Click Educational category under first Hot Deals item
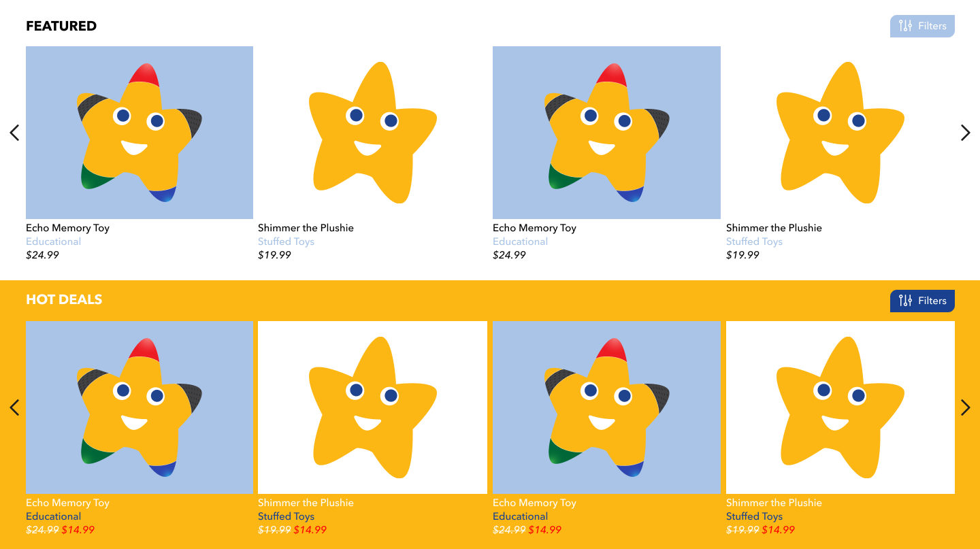 tap(53, 516)
